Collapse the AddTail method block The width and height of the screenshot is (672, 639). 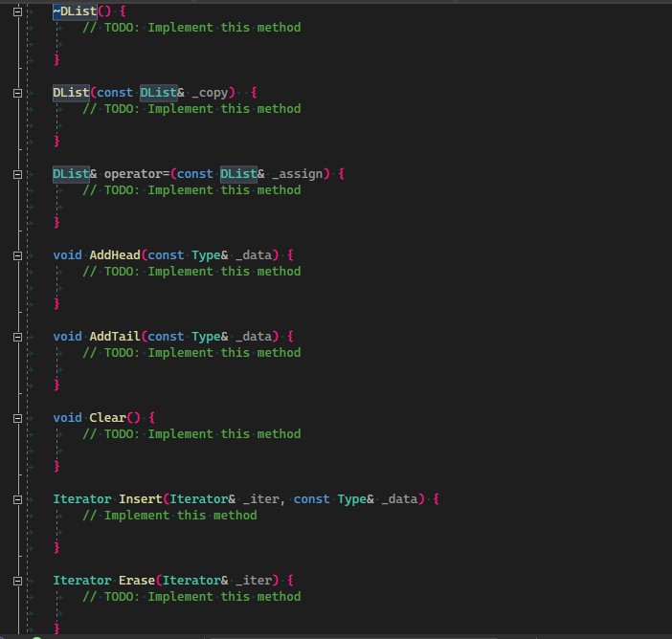click(17, 337)
